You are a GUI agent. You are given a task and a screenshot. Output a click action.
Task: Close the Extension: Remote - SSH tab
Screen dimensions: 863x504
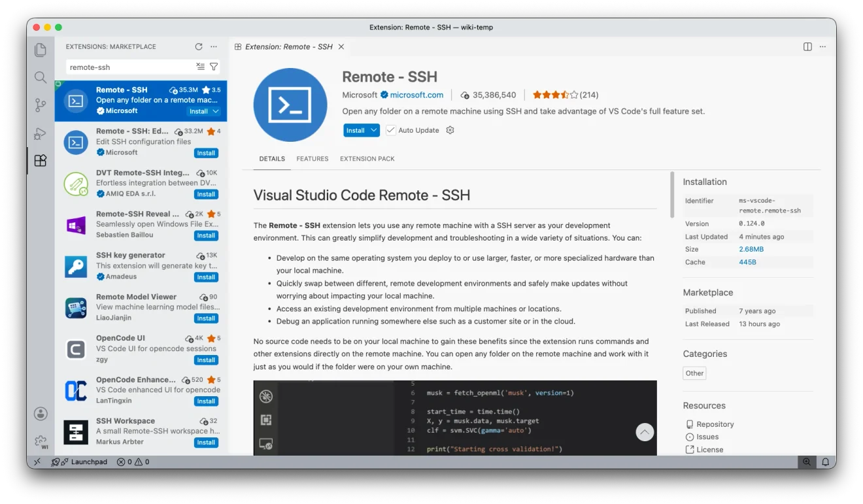coord(341,46)
